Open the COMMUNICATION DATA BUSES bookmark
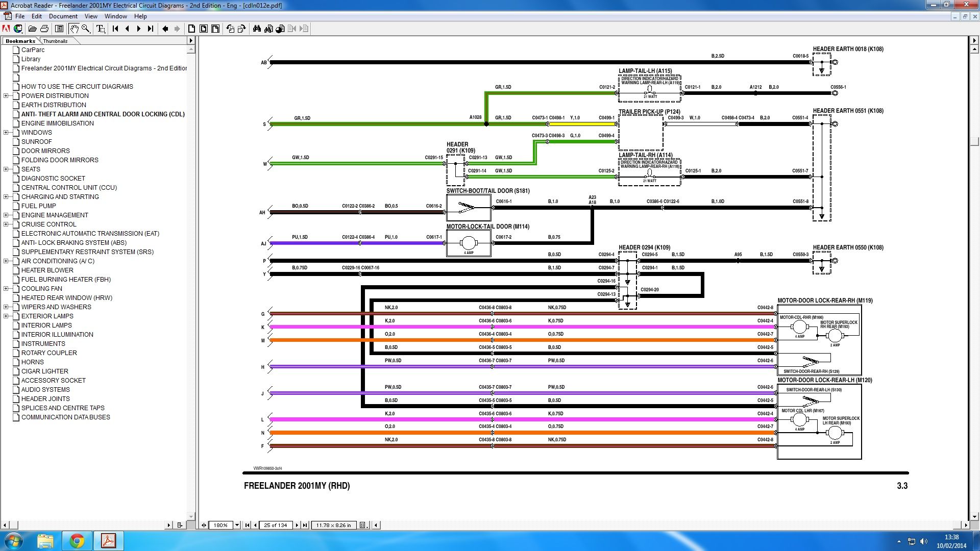This screenshot has height=551, width=980. click(x=65, y=417)
